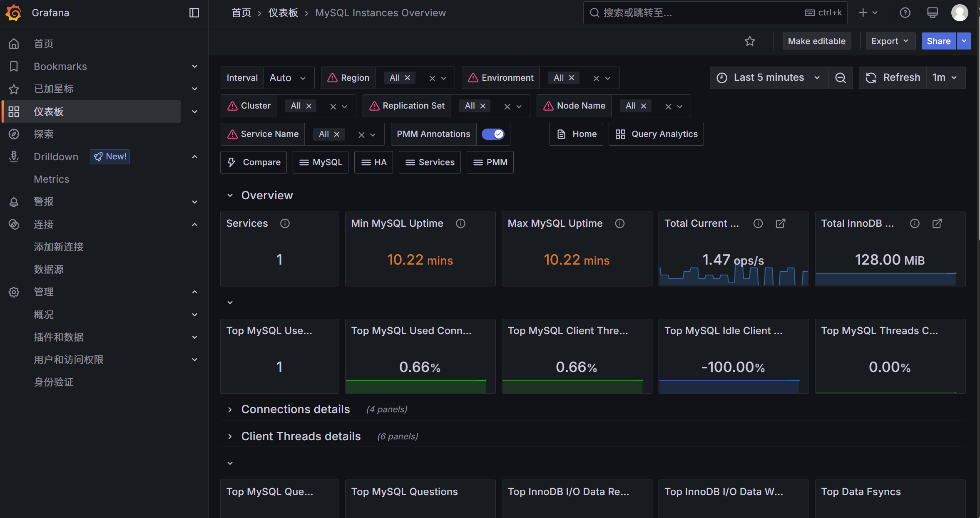Open the Services dashboards menu
The width and height of the screenshot is (980, 518).
430,162
